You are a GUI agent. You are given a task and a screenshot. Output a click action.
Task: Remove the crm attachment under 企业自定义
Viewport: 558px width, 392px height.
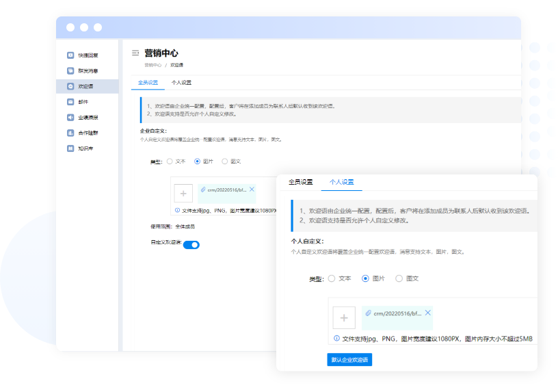click(252, 190)
